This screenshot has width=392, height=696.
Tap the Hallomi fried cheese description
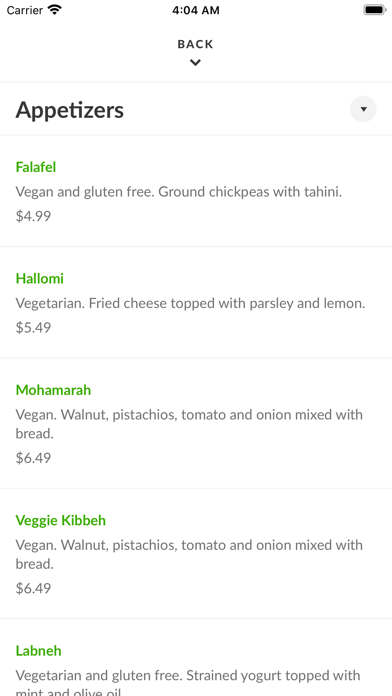[190, 304]
